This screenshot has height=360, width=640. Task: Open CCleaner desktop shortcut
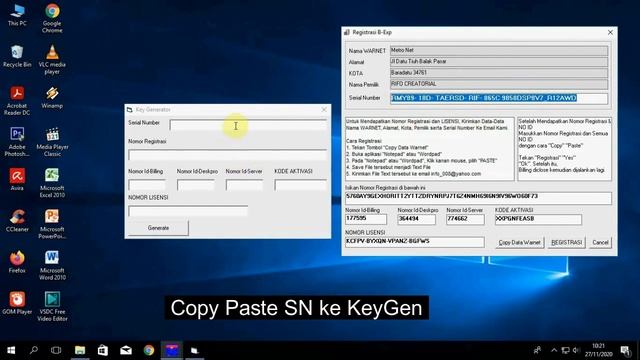[x=17, y=221]
